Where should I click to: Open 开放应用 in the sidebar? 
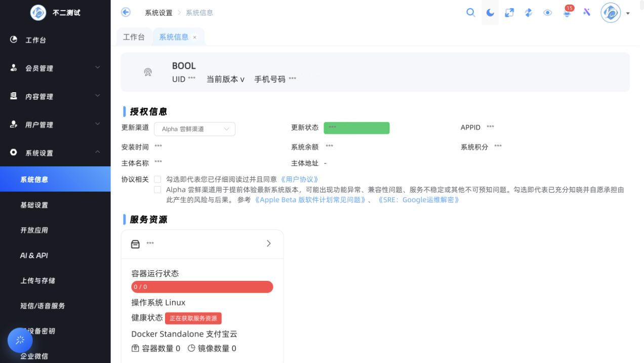tap(55, 230)
